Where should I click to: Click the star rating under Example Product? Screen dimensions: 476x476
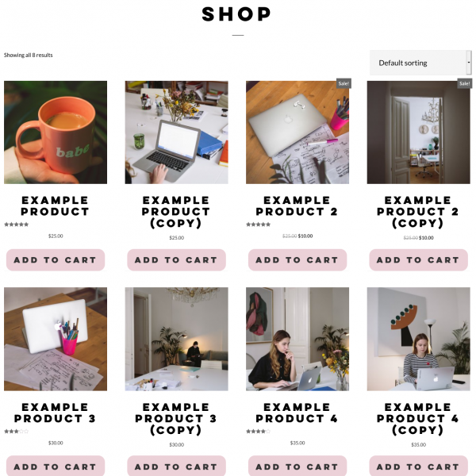coord(17,225)
